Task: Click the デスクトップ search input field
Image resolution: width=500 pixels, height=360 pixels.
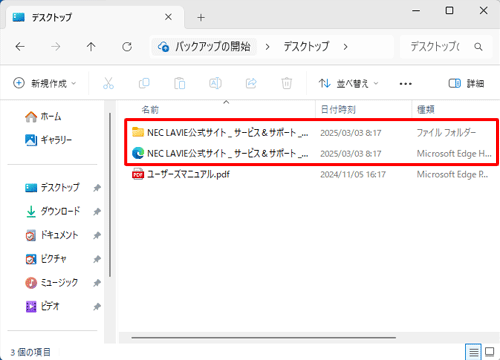Action: [x=446, y=47]
